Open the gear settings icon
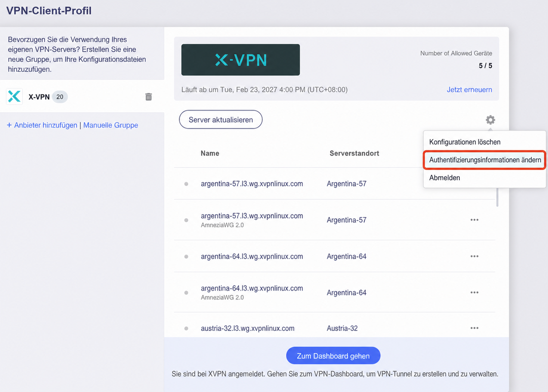 click(490, 120)
